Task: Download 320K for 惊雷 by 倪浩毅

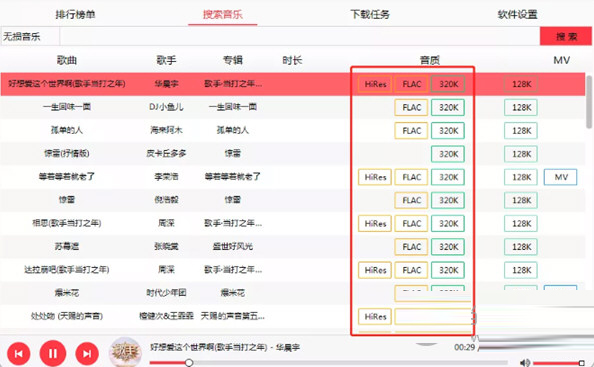Action: pos(448,200)
